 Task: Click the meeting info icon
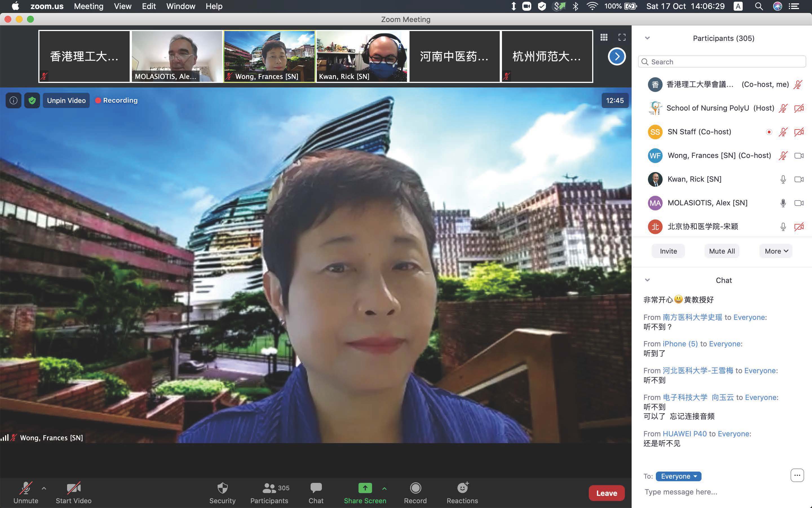click(x=14, y=100)
